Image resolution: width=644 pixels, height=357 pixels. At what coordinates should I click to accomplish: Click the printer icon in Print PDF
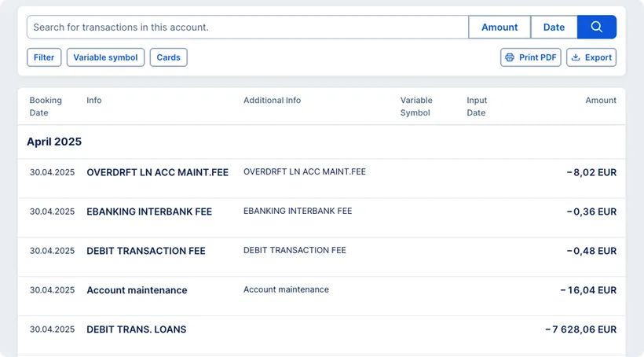tap(510, 57)
